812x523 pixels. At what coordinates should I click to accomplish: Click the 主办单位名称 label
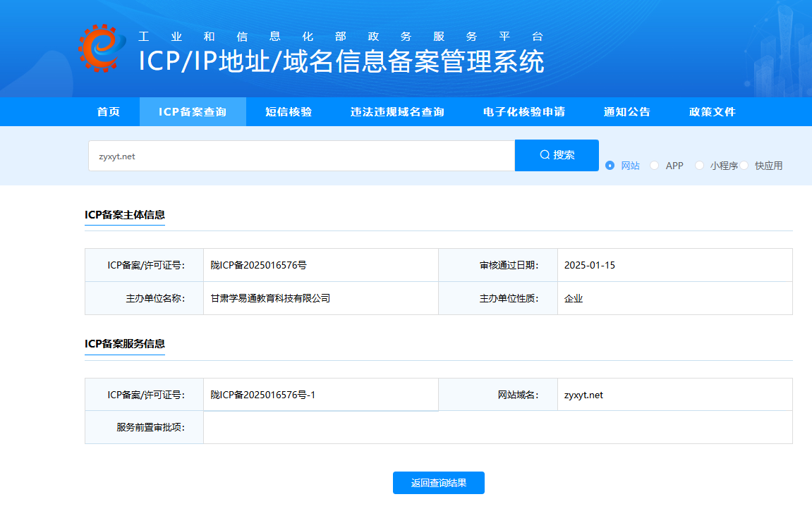point(155,298)
